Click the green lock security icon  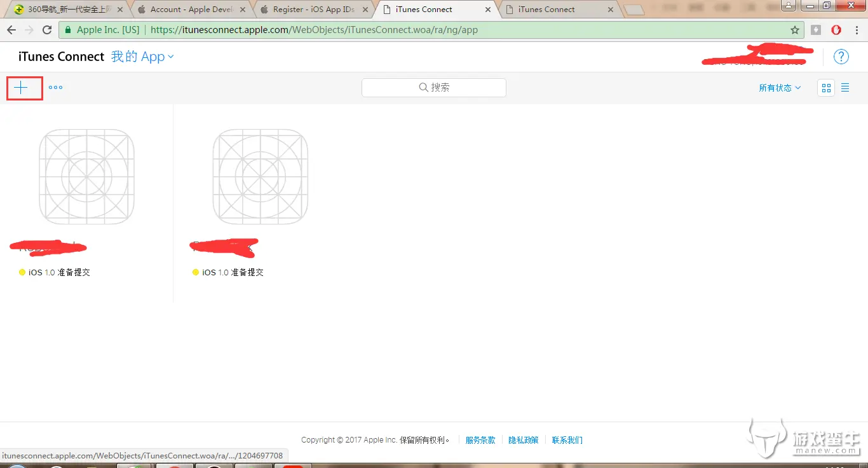[x=68, y=30]
